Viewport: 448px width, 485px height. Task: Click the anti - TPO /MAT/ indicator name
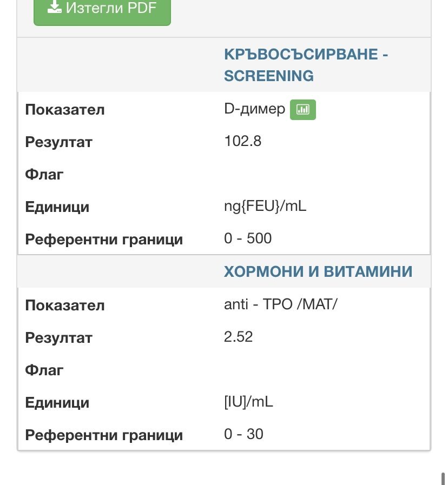coord(280,304)
